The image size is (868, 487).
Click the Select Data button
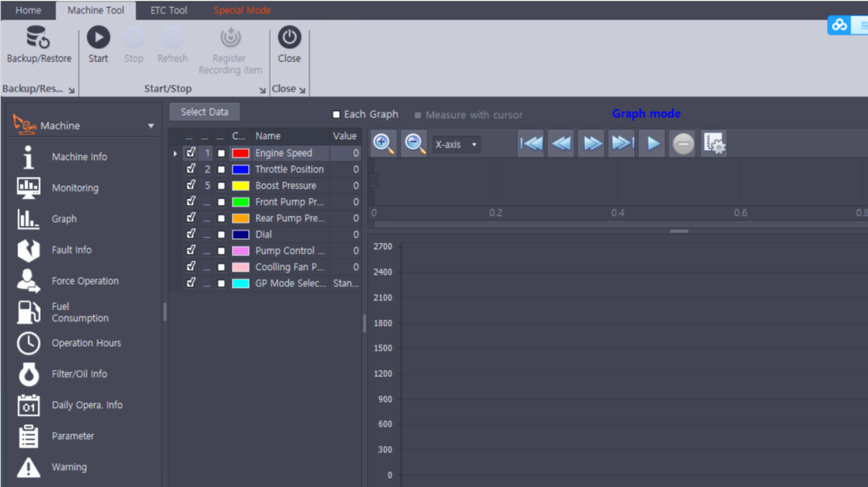[x=204, y=112]
